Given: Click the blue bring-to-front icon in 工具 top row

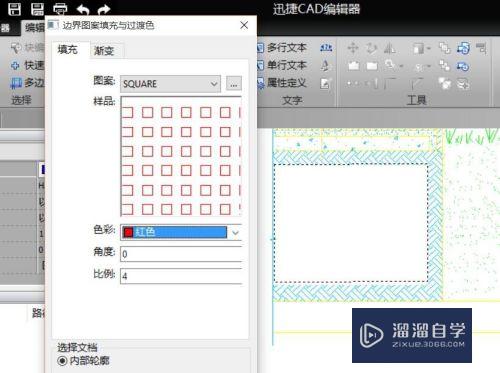Looking at the screenshot, I should (x=463, y=49).
